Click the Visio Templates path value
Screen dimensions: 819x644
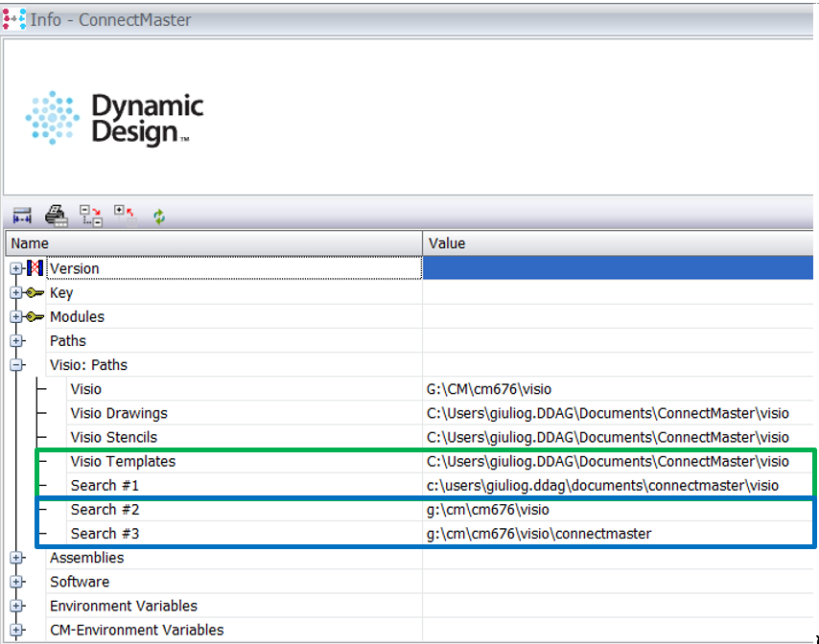(x=607, y=461)
